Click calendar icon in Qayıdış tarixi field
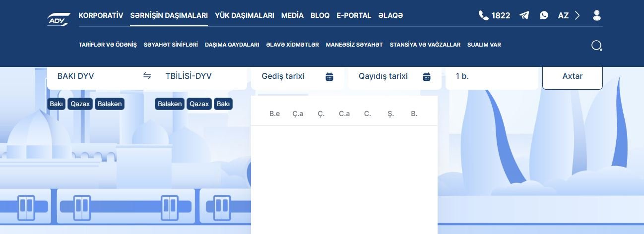The width and height of the screenshot is (644, 234). coord(427,76)
